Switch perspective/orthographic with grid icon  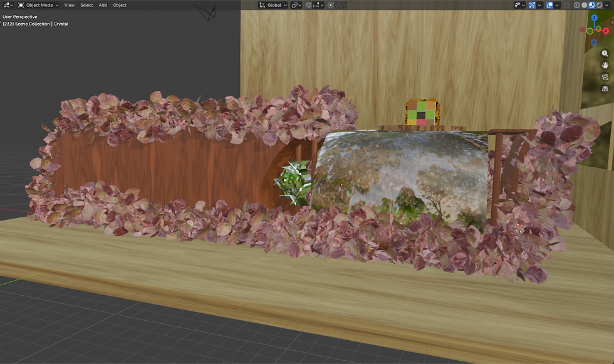(x=605, y=89)
